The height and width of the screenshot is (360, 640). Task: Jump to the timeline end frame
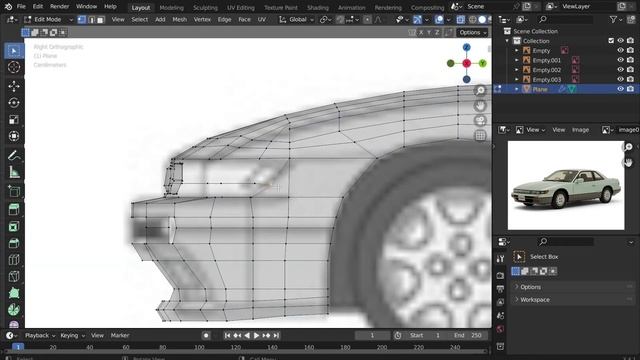(276, 336)
